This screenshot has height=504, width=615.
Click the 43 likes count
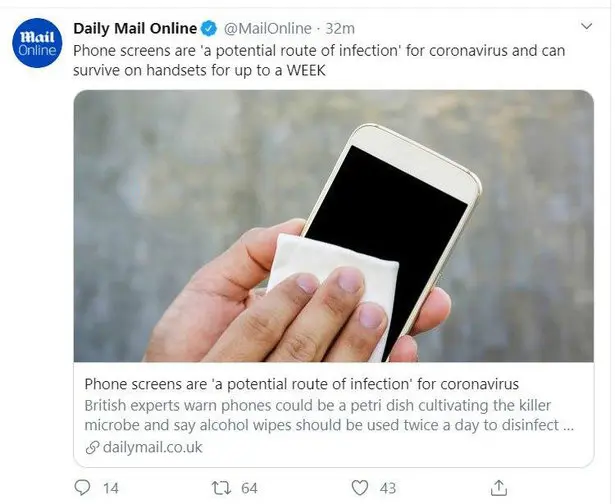(388, 488)
